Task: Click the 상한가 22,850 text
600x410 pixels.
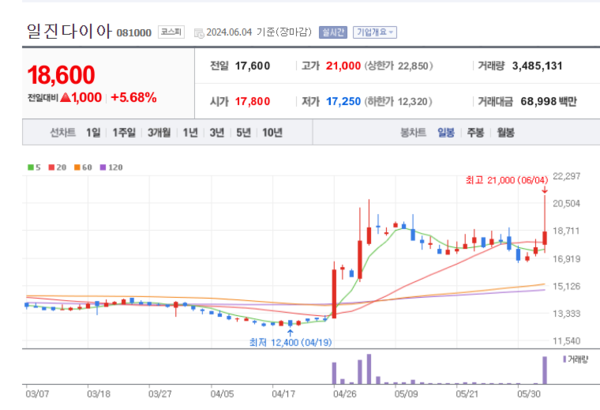Action: coord(398,66)
